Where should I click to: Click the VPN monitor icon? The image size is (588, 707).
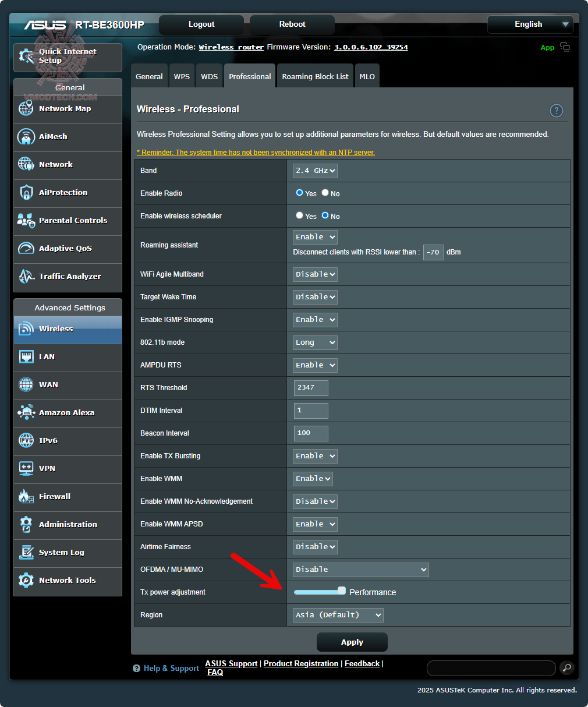[26, 468]
